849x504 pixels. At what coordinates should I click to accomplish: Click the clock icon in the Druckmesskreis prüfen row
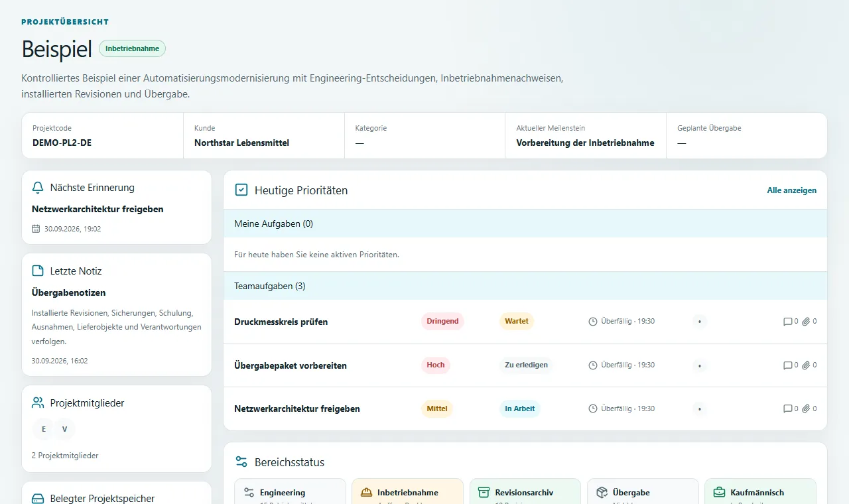[593, 322]
